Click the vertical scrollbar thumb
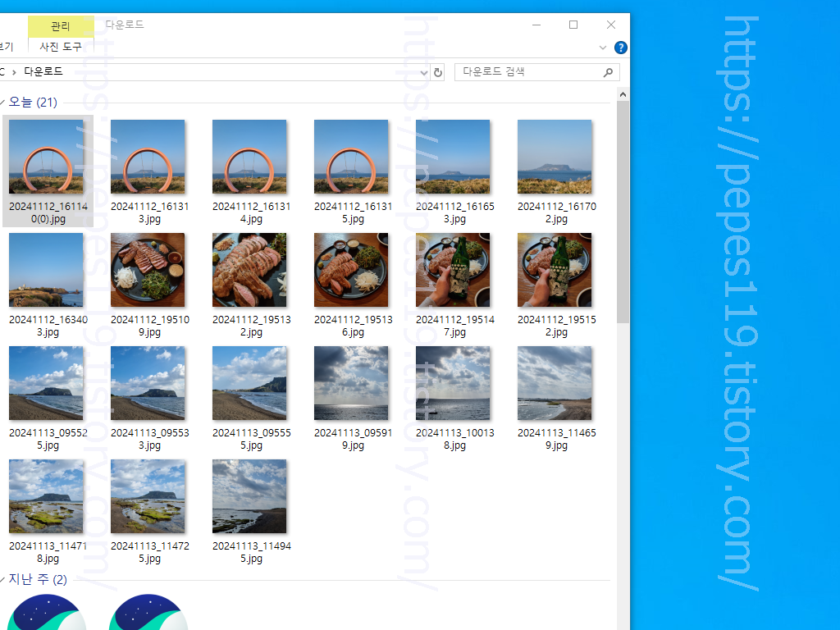Viewport: 840px width, 630px height. [x=623, y=212]
